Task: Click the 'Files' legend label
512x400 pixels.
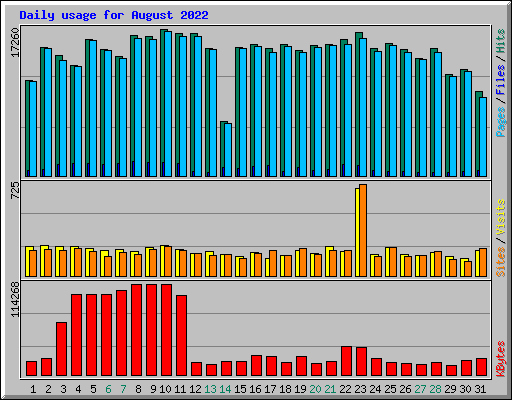Action: (501, 80)
